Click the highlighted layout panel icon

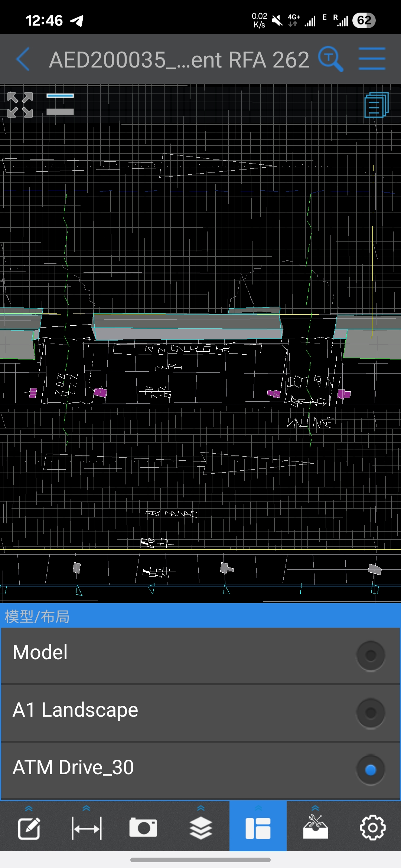pyautogui.click(x=258, y=828)
